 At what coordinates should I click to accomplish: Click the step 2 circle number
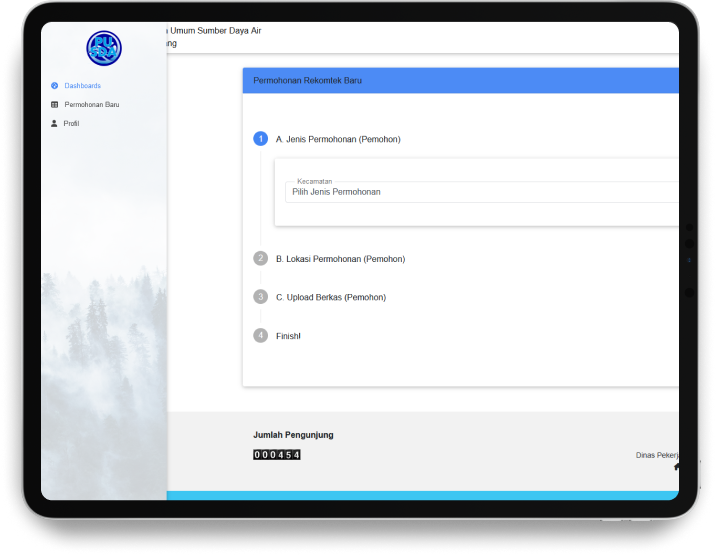tap(261, 258)
